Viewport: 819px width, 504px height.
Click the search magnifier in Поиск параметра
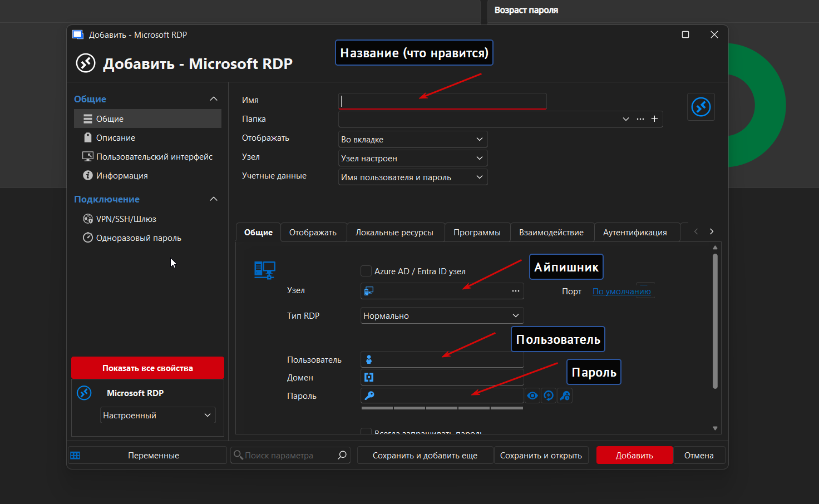(x=342, y=455)
